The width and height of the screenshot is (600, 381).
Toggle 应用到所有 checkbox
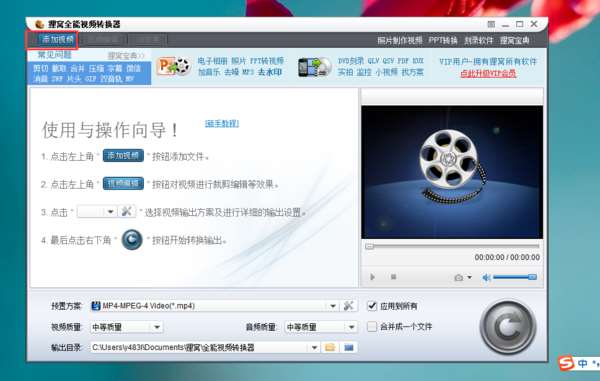pyautogui.click(x=372, y=306)
